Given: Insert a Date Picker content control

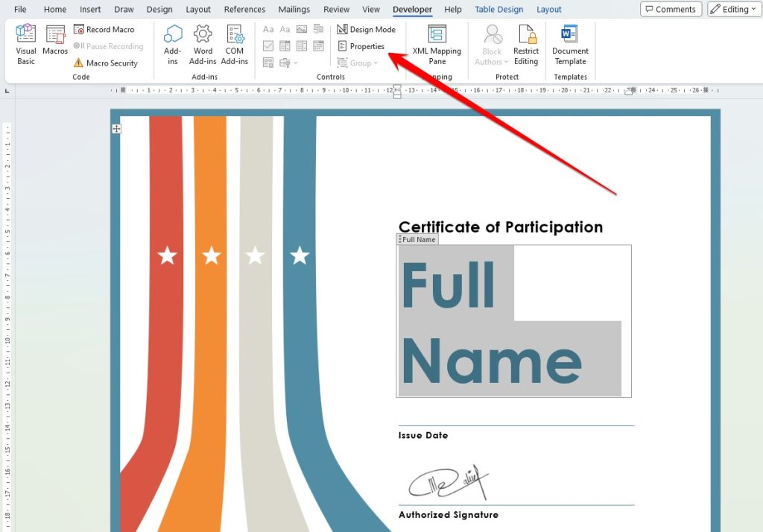Looking at the screenshot, I should (318, 45).
